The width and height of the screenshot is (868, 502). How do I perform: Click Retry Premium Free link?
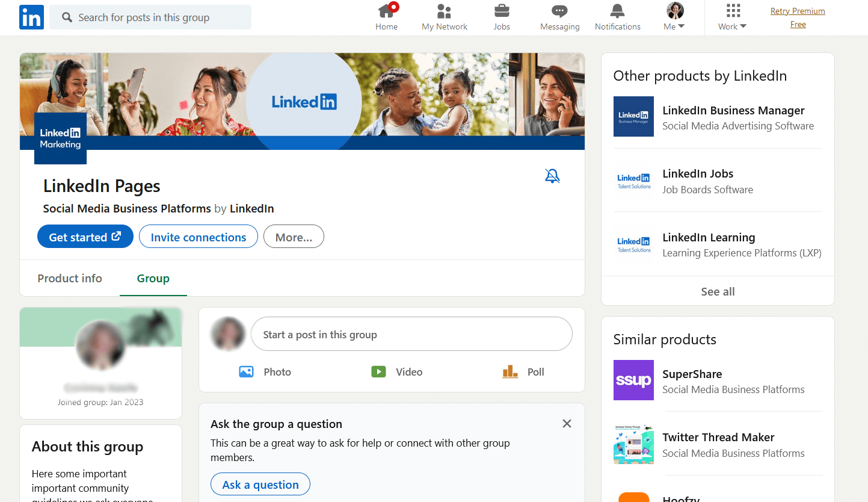pyautogui.click(x=798, y=17)
